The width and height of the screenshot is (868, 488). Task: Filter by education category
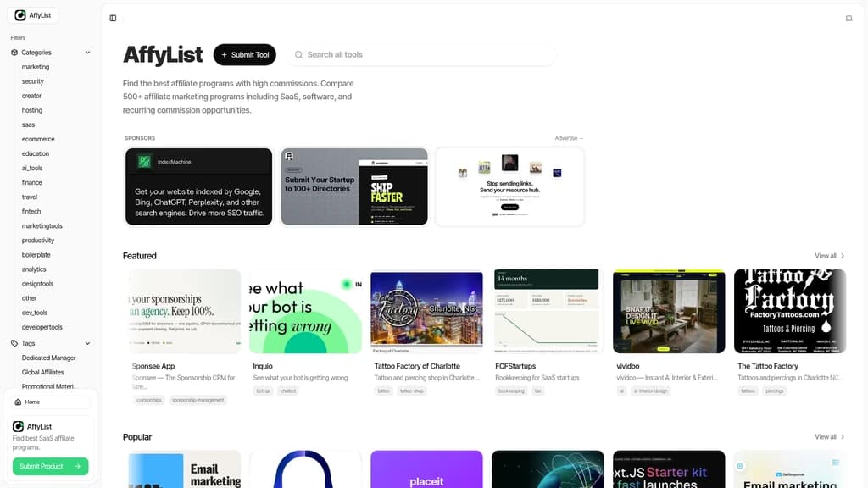(x=36, y=154)
